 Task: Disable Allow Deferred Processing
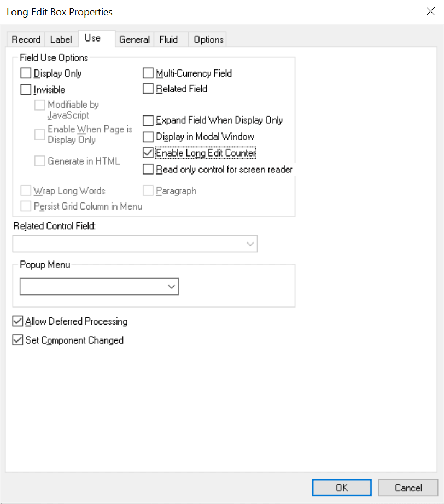pos(17,321)
